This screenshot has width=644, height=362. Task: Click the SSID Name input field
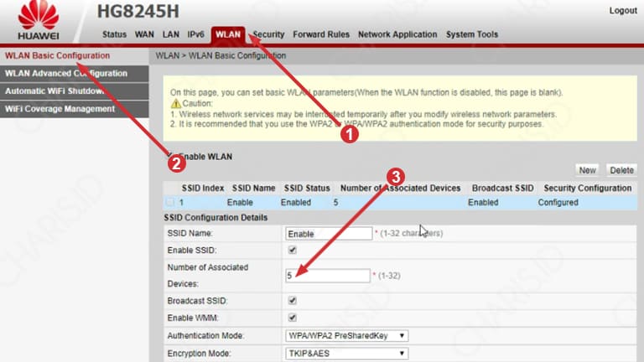329,234
